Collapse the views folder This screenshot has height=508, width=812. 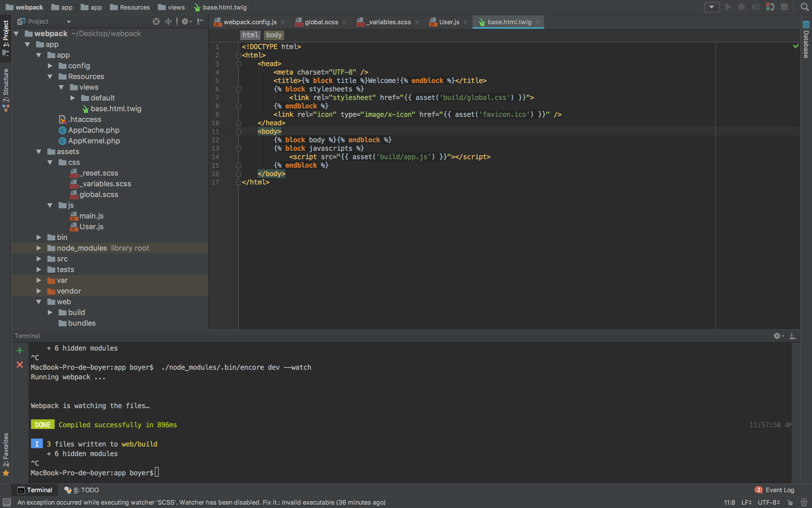click(x=61, y=87)
